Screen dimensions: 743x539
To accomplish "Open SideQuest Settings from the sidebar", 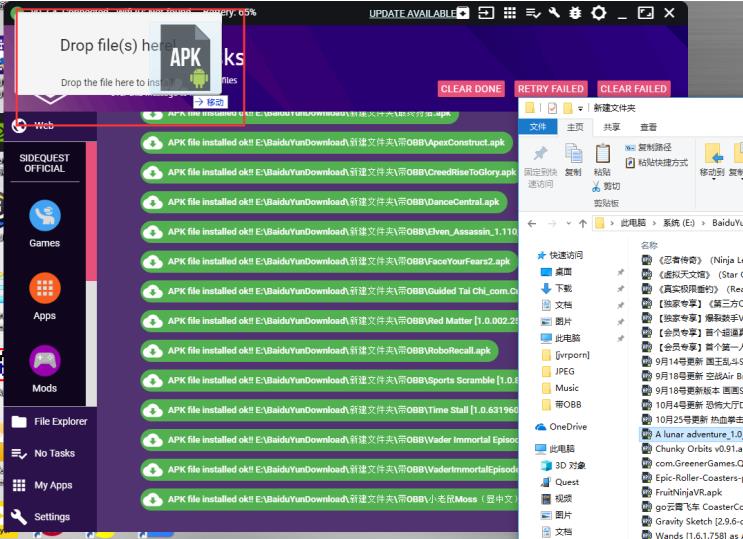I will tap(41, 517).
